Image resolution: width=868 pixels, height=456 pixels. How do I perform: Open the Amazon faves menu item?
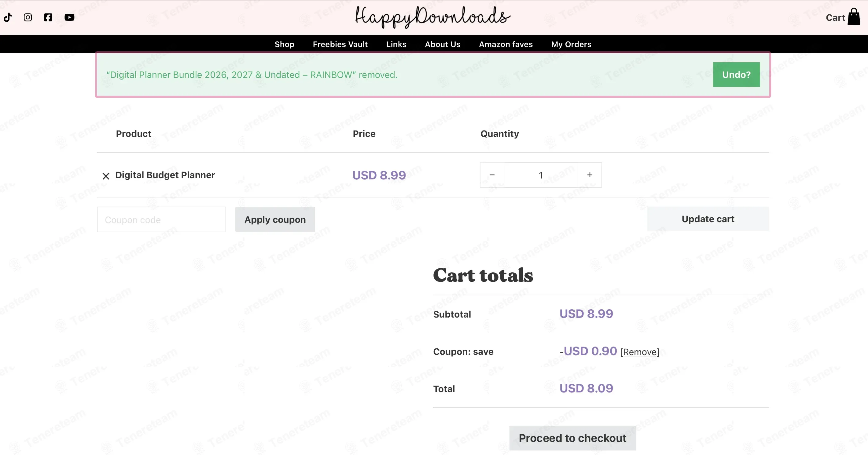pos(506,44)
